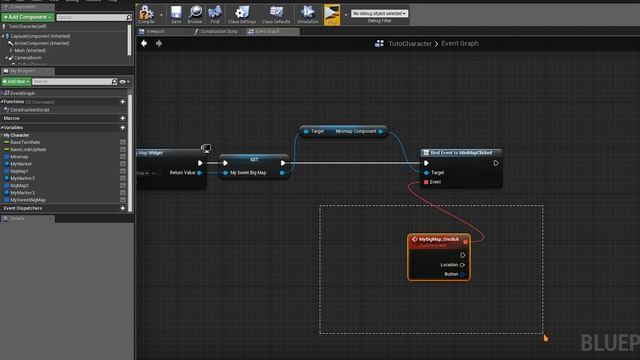Collapse the Functions section
Image resolution: width=640 pixels, height=360 pixels.
click(2, 102)
